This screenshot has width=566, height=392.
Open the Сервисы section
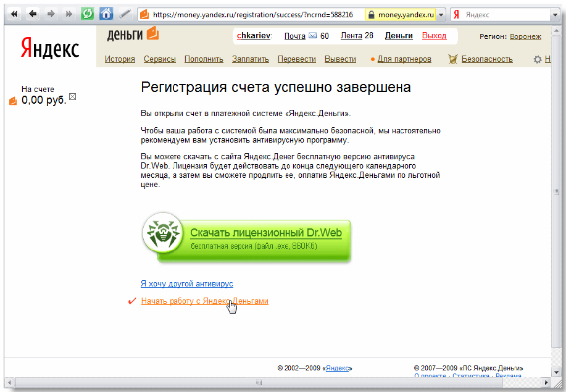159,59
